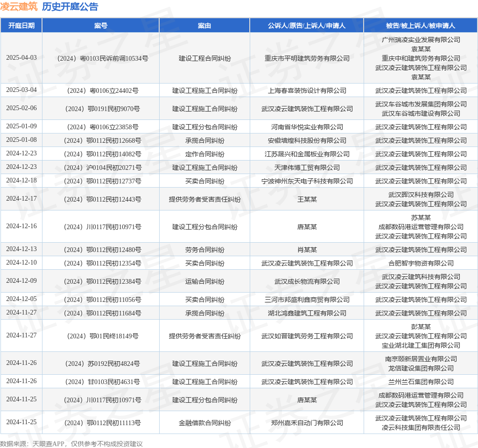The width and height of the screenshot is (478, 448).
Task: Click the date 2025-04-03
Action: tap(21, 57)
